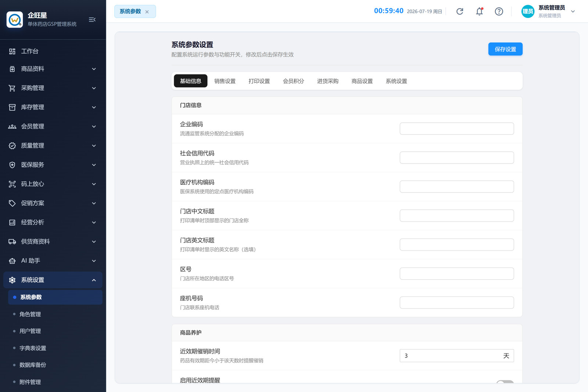Expand the 商品资料 menu chevron

point(94,69)
